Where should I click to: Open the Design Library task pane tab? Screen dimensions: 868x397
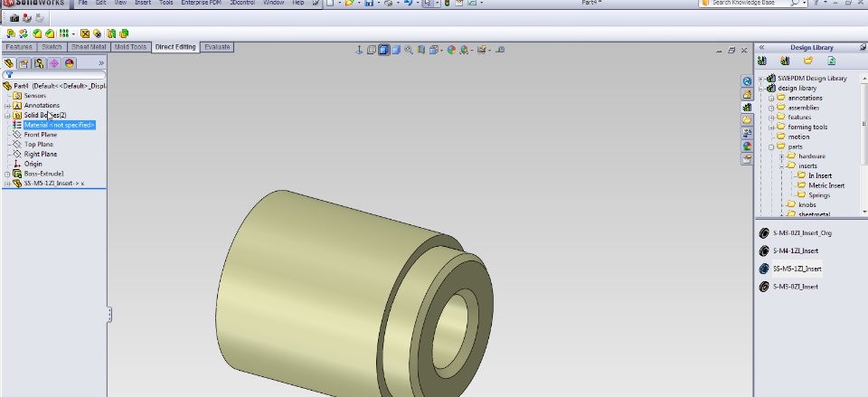(x=748, y=107)
